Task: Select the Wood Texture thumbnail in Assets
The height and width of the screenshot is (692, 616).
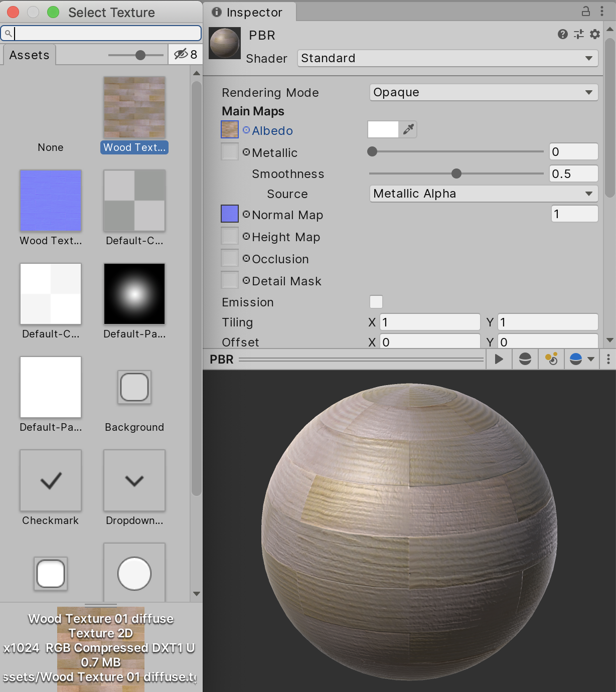Action: click(134, 107)
